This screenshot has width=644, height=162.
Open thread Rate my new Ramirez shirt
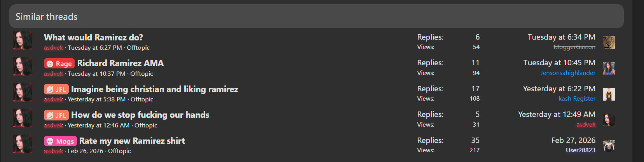point(132,141)
